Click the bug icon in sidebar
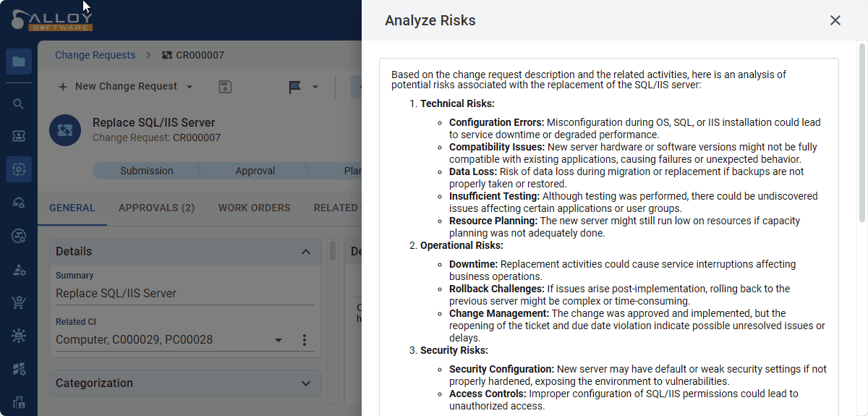 pos(19,336)
